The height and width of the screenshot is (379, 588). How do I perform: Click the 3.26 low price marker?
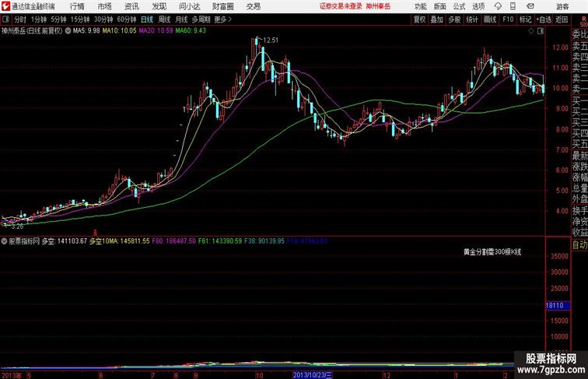pos(17,226)
